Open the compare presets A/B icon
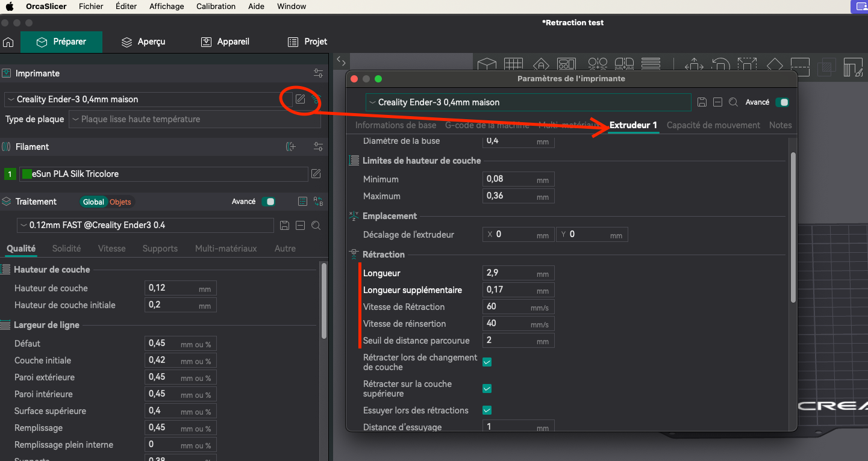 [x=318, y=202]
